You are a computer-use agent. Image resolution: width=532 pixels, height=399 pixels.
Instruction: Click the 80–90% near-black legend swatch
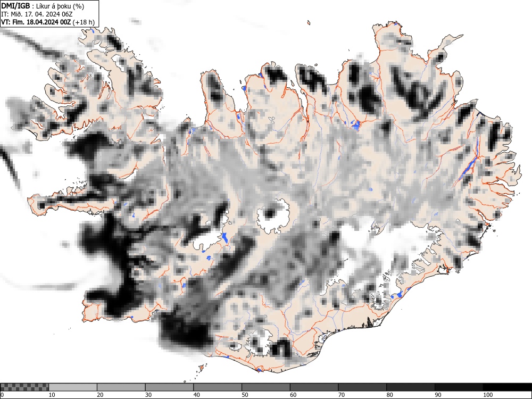(x=411, y=387)
